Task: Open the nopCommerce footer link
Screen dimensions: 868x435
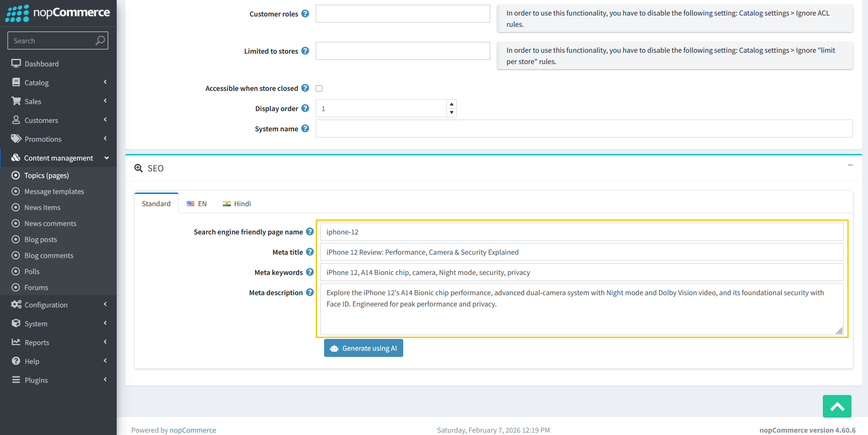Action: tap(193, 430)
